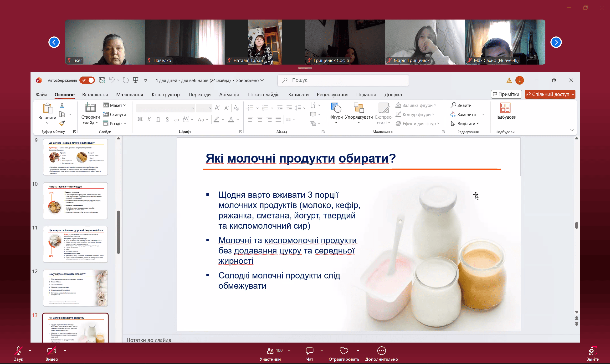This screenshot has height=364, width=610.
Task: Toggle underline П formatting
Action: point(158,119)
